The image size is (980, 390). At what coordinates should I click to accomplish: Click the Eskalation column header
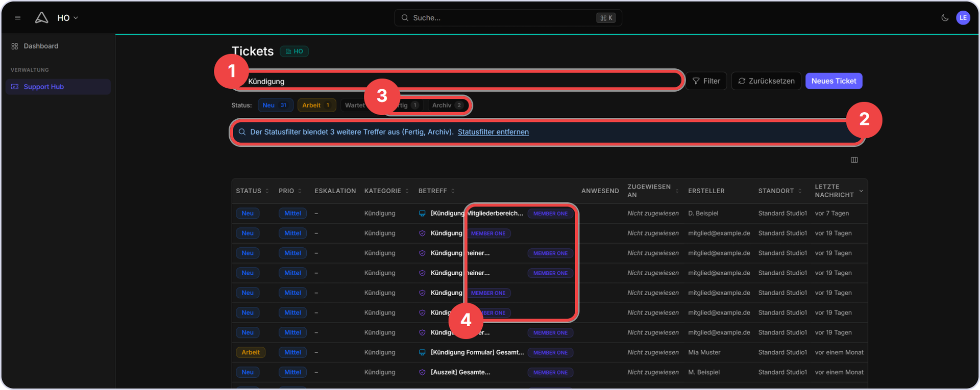(x=335, y=191)
